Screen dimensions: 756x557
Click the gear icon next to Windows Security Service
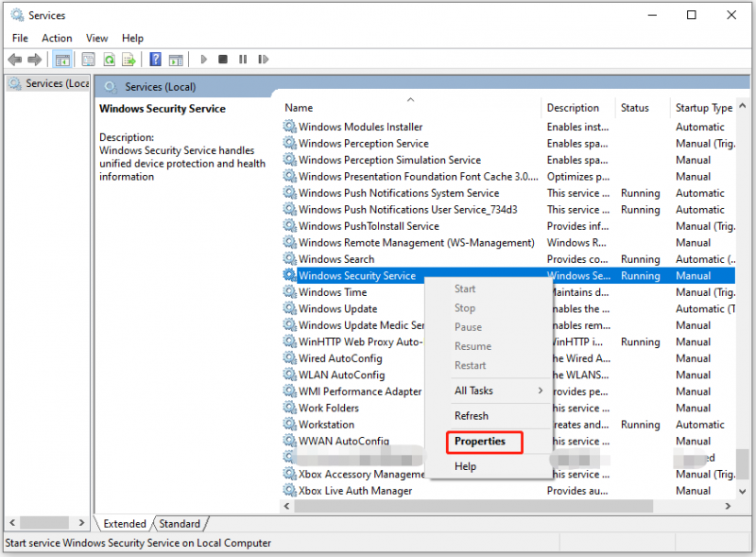[x=289, y=275]
